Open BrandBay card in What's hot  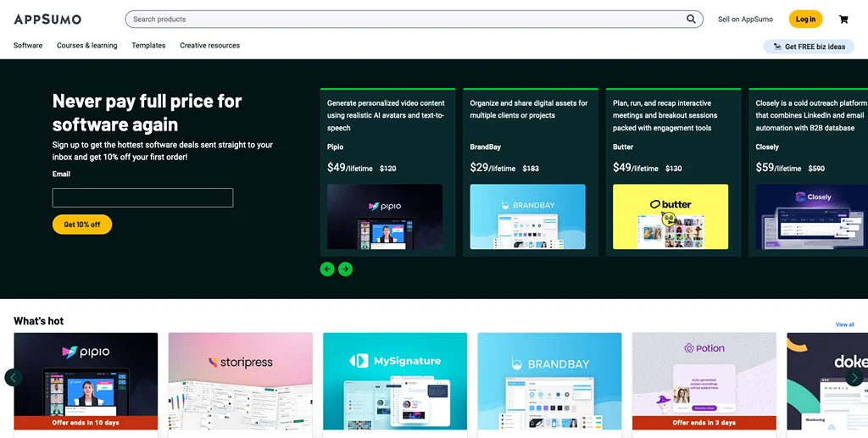coord(549,381)
